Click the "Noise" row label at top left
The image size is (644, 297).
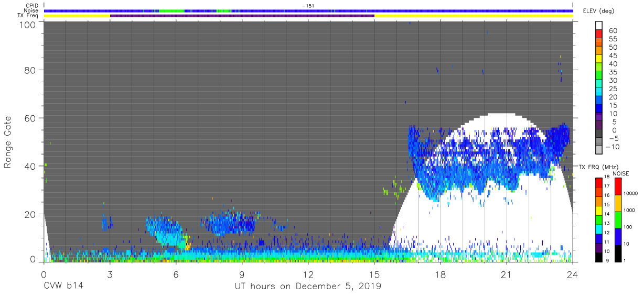point(31,10)
